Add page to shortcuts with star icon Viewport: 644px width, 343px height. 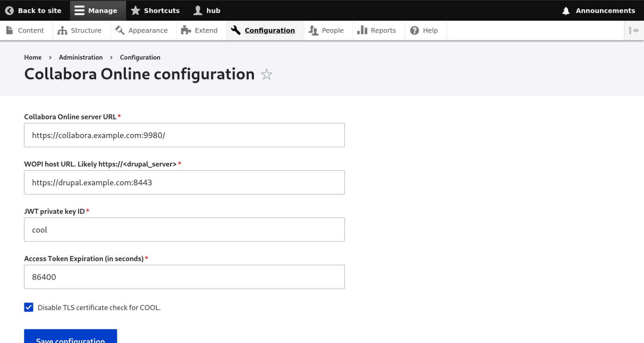click(x=267, y=74)
